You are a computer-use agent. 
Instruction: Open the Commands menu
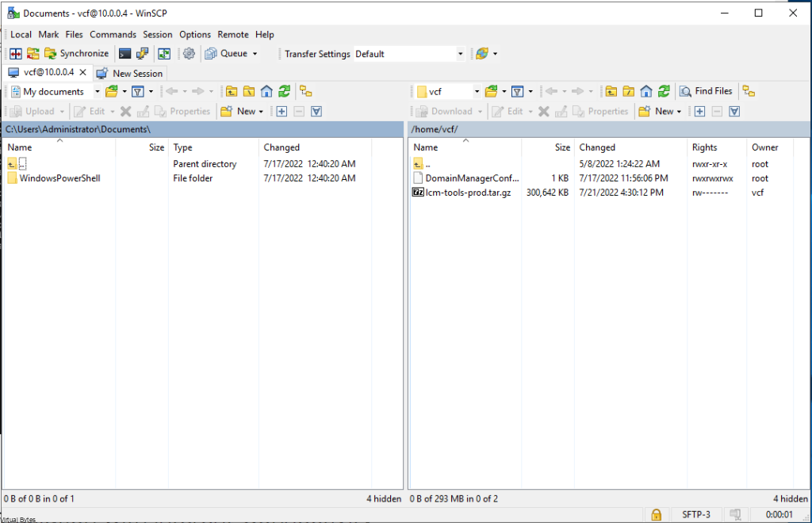113,35
